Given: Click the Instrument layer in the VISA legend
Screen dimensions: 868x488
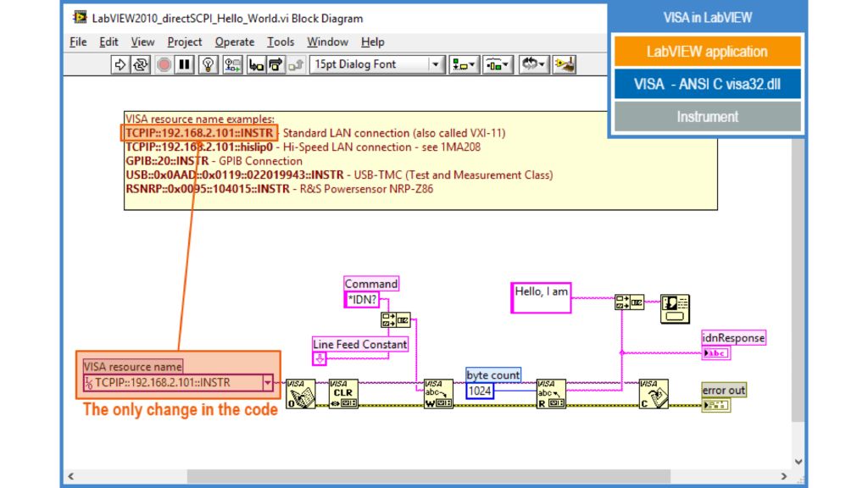Looking at the screenshot, I should [x=706, y=117].
